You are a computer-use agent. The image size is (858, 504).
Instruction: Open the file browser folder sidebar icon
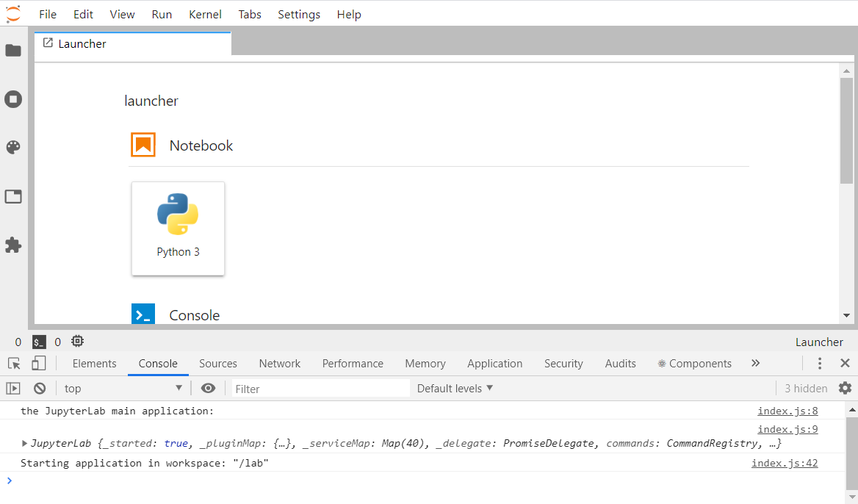(13, 51)
